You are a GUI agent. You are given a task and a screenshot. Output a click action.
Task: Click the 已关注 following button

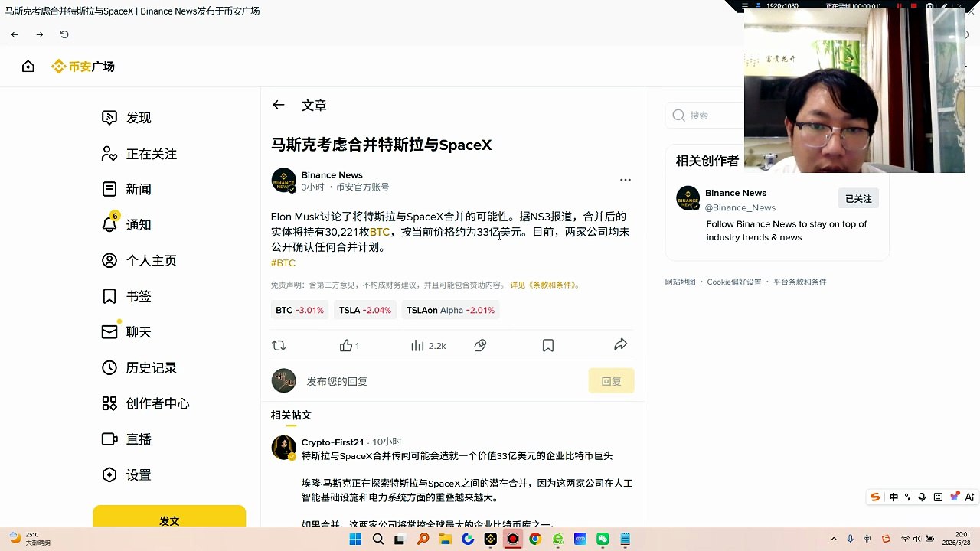858,198
